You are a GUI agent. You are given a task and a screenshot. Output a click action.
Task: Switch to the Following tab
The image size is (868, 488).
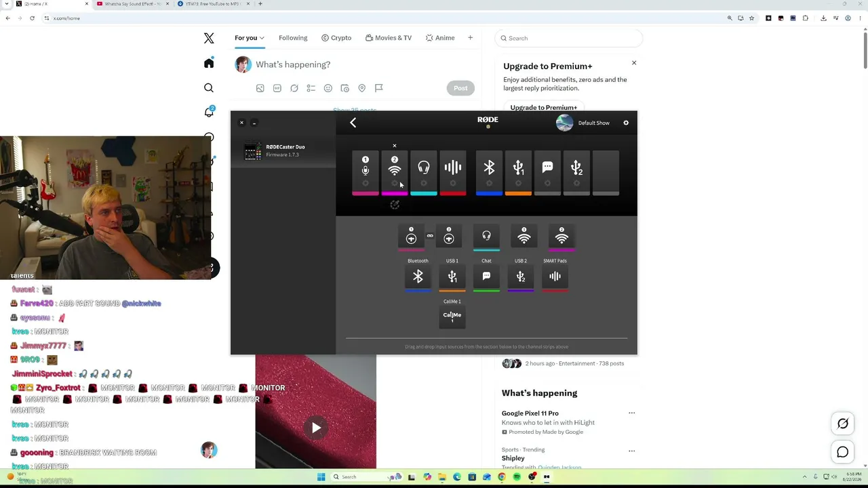tap(293, 38)
